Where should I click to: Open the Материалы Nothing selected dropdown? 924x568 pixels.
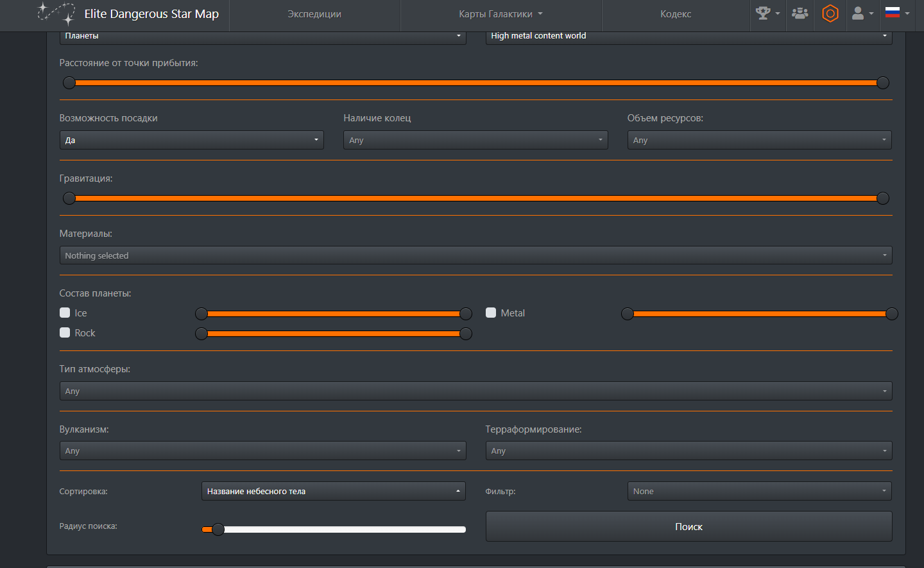(x=475, y=255)
